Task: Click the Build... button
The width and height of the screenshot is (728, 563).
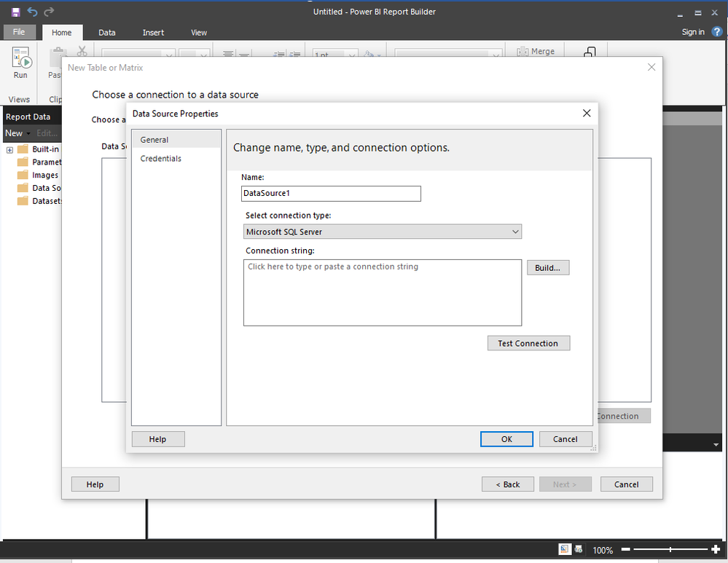Action: [548, 268]
